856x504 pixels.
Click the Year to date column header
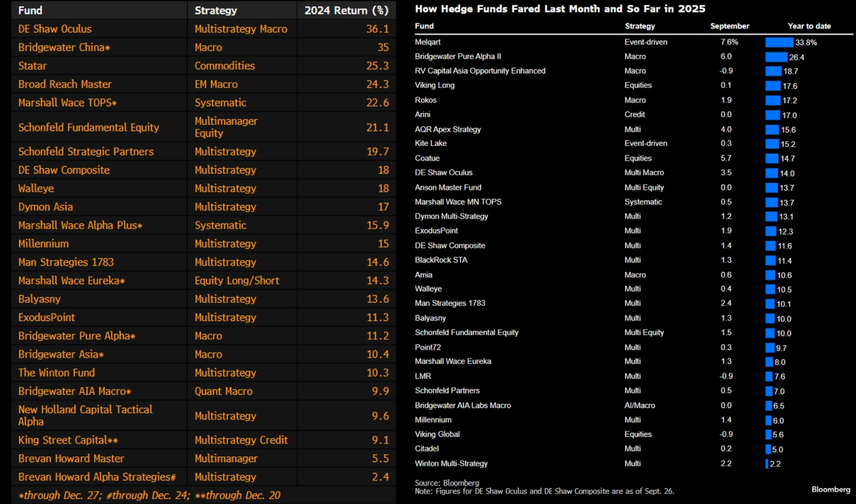[809, 26]
